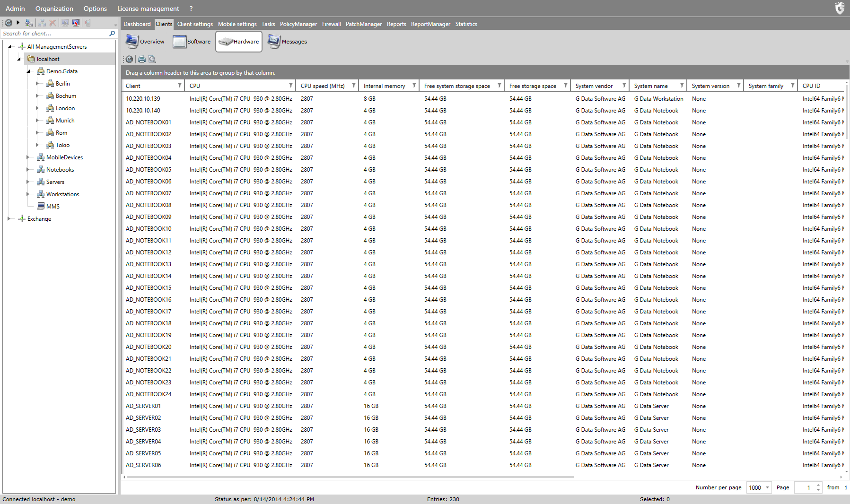850x504 pixels.
Task: Collapse the Demo.Gdata group
Action: (28, 71)
